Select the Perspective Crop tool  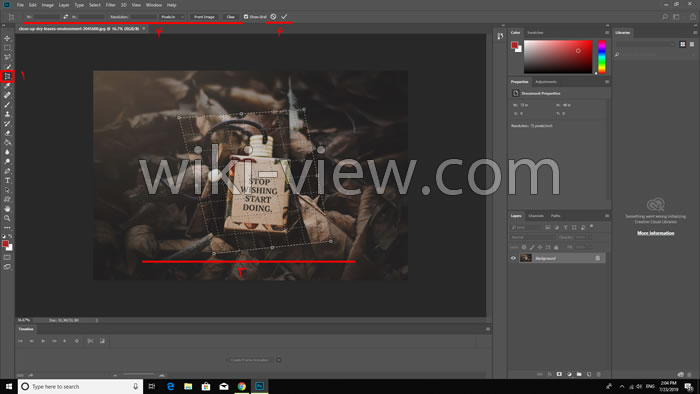(x=7, y=76)
